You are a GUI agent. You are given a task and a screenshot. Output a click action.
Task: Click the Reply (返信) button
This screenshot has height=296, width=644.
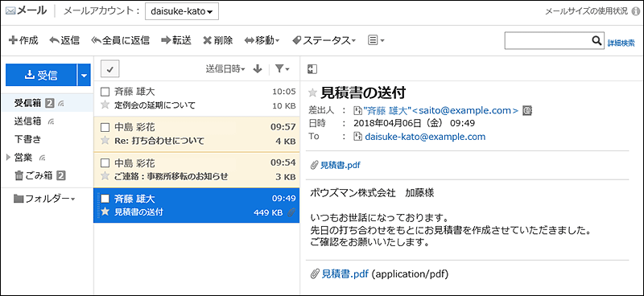point(64,40)
